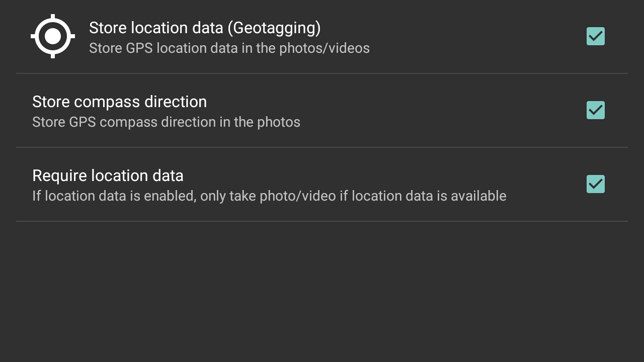The width and height of the screenshot is (644, 362).
Task: Click the geotagging crosshair location icon
Action: (x=53, y=36)
